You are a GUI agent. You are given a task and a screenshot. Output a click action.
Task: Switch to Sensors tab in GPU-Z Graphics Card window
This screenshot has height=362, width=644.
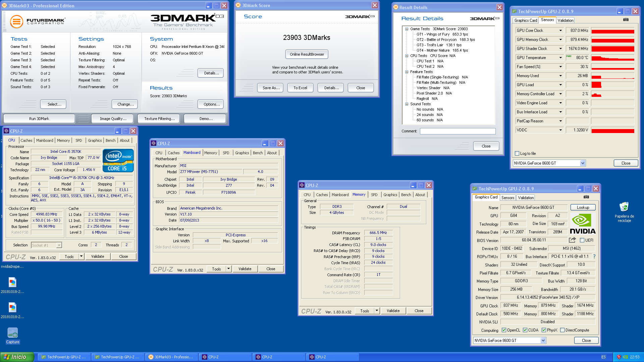click(x=508, y=198)
